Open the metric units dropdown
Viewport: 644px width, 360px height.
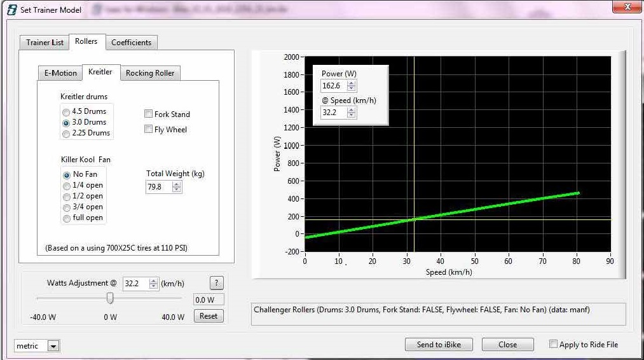[53, 346]
